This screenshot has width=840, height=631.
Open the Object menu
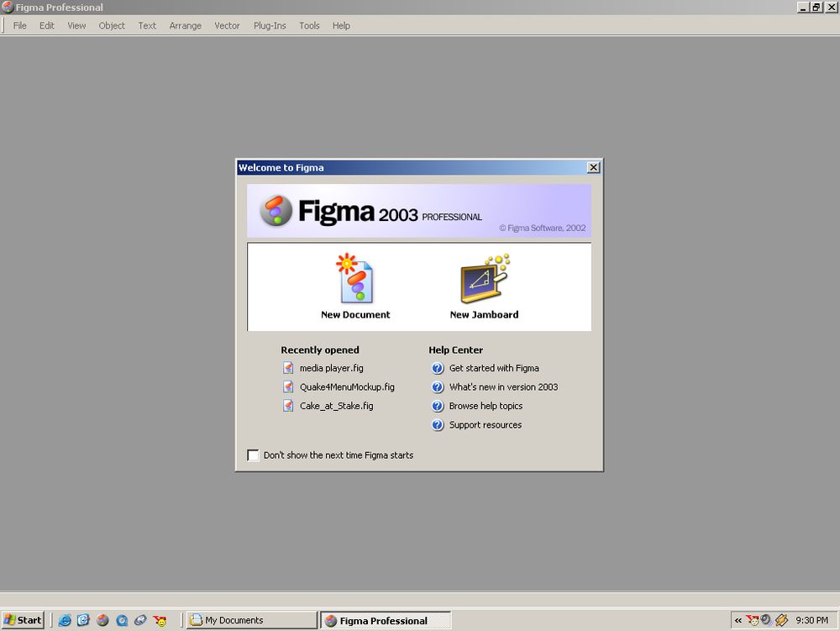click(x=112, y=25)
